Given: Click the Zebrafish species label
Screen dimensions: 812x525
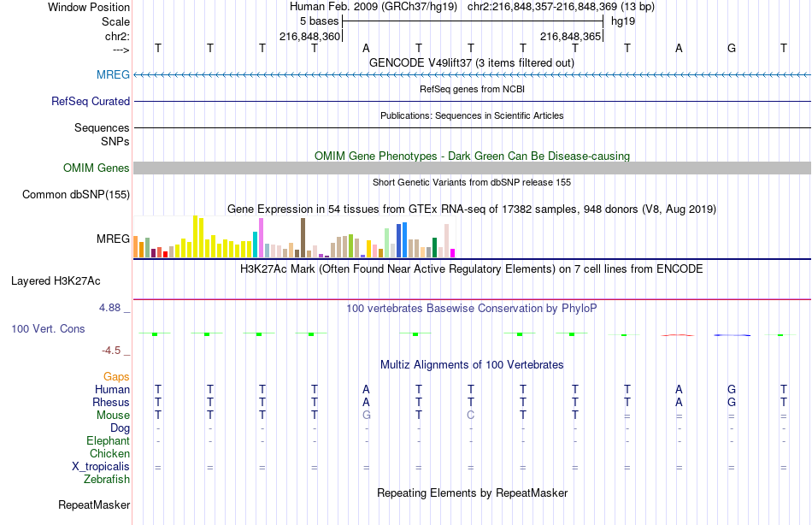Looking at the screenshot, I should (107, 480).
